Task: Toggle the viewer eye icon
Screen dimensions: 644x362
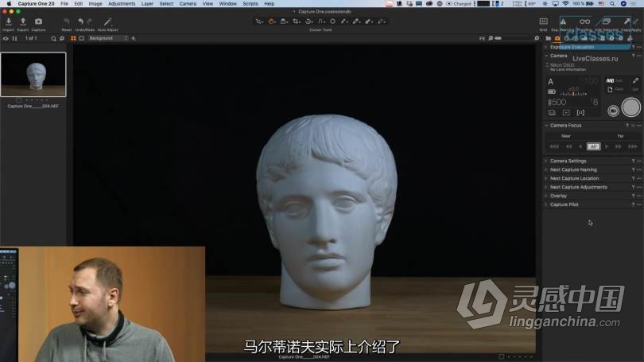Action: point(6,39)
